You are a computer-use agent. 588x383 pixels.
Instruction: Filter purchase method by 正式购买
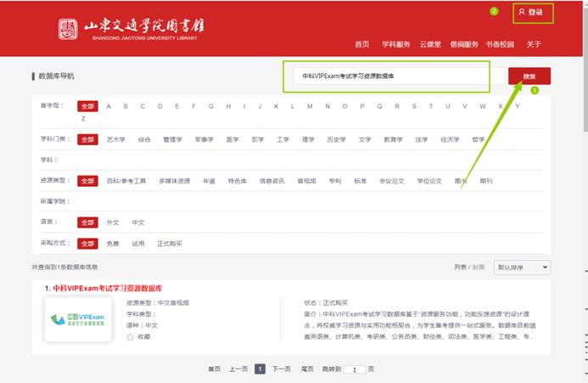pos(170,244)
